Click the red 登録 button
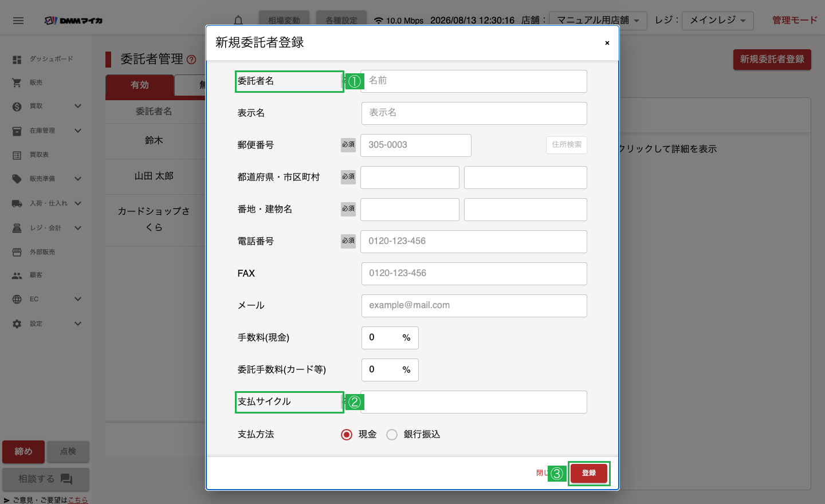Image resolution: width=825 pixels, height=504 pixels. [x=589, y=473]
